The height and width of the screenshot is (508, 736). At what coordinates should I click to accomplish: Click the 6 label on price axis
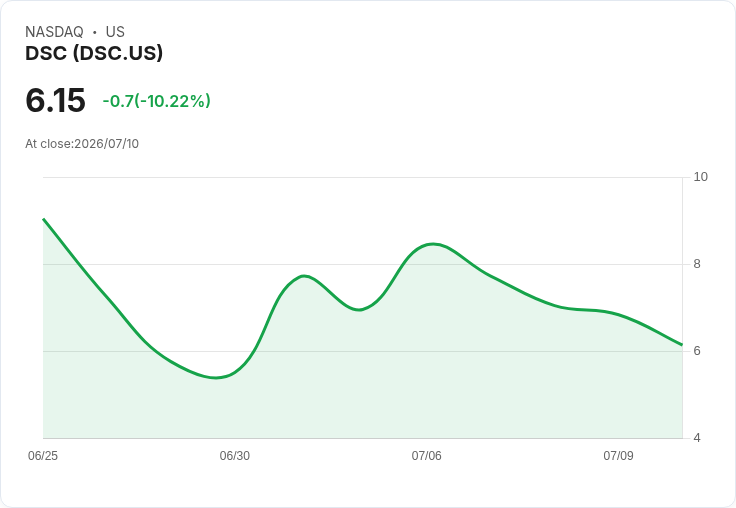(x=697, y=351)
